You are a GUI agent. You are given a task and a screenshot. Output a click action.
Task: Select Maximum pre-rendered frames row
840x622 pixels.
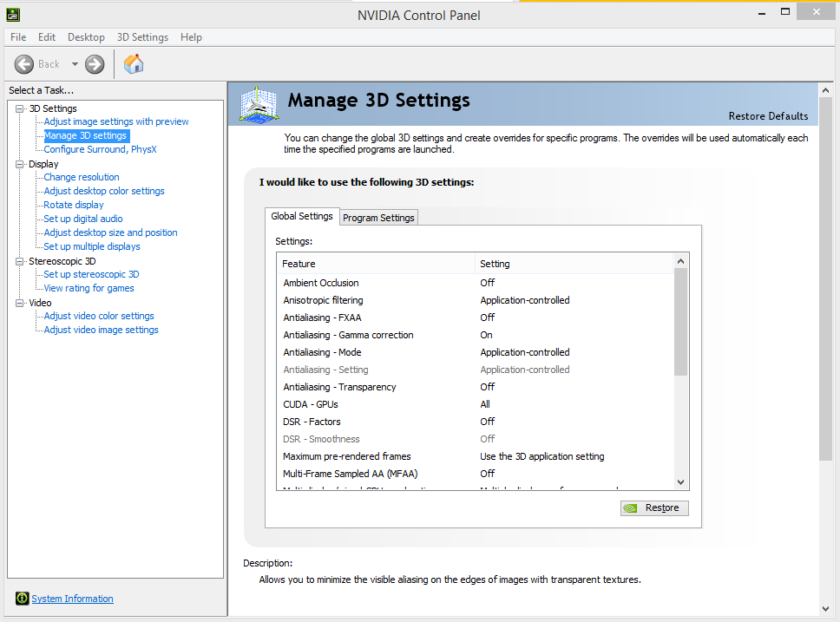[476, 456]
